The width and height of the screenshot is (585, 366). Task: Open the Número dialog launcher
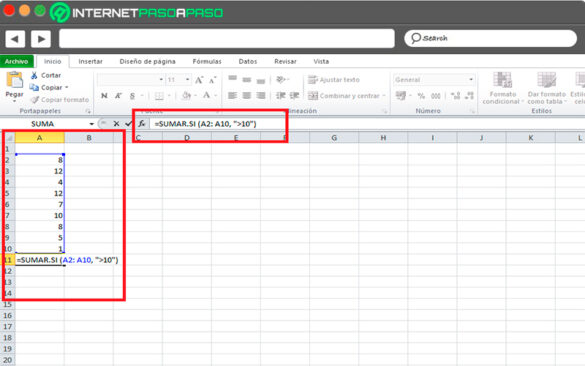[472, 111]
